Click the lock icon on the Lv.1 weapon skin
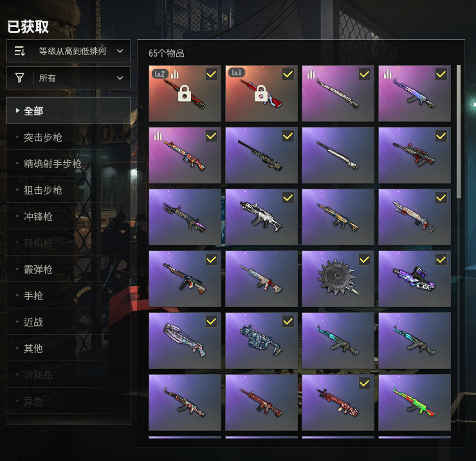Viewport: 476px width, 461px height. tap(261, 93)
